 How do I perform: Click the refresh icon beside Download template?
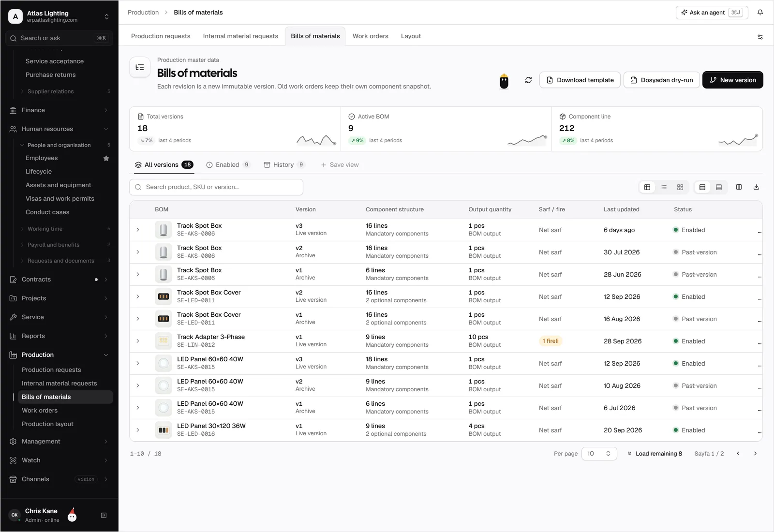528,80
